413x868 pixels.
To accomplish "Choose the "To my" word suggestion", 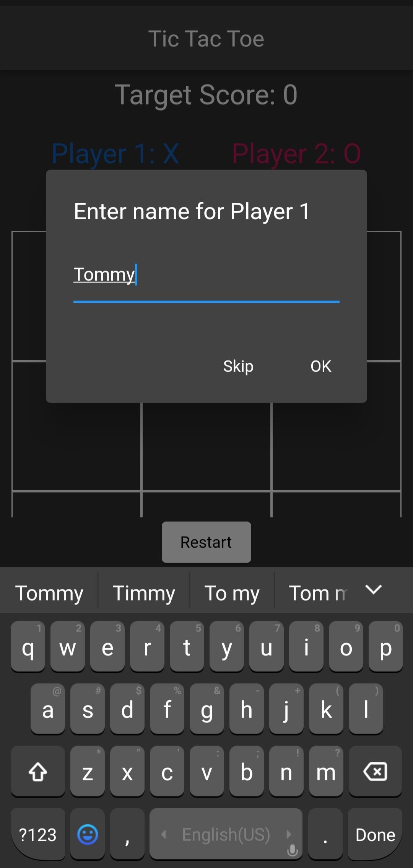I will coord(232,593).
